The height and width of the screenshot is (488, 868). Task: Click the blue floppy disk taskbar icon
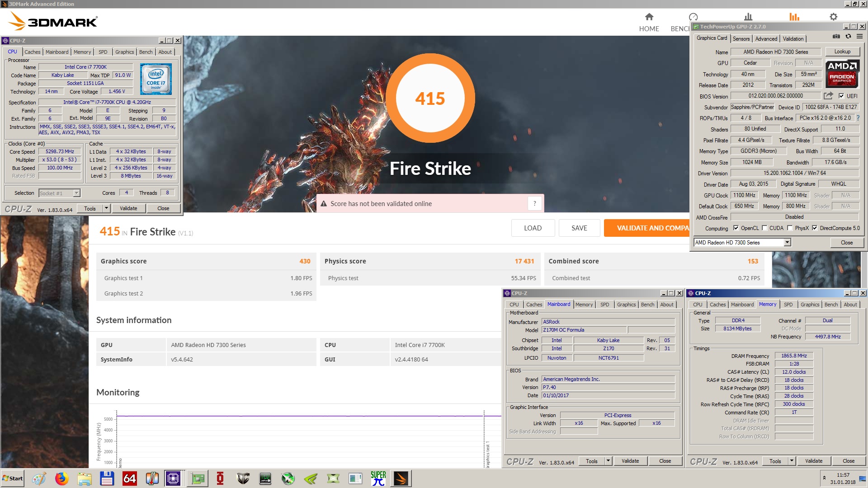click(107, 479)
